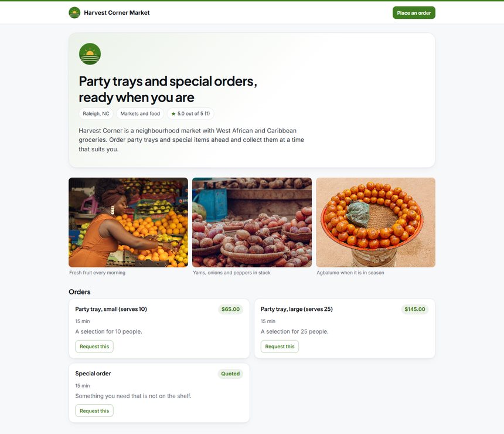Request the small party tray

tap(94, 347)
